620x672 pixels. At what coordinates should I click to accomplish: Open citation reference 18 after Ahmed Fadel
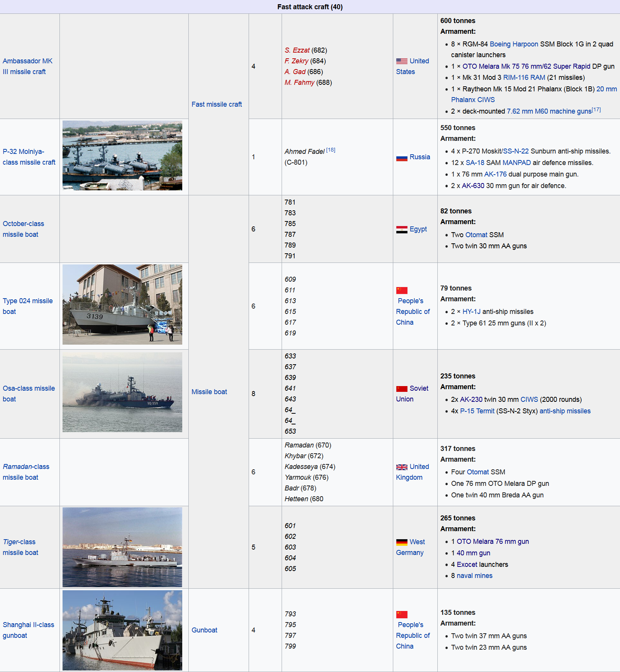331,150
